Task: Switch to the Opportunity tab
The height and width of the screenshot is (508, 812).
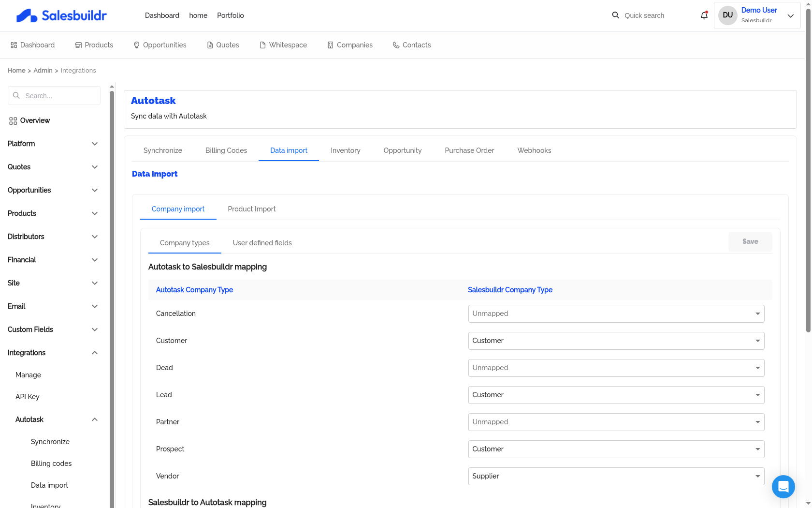Action: click(x=403, y=150)
